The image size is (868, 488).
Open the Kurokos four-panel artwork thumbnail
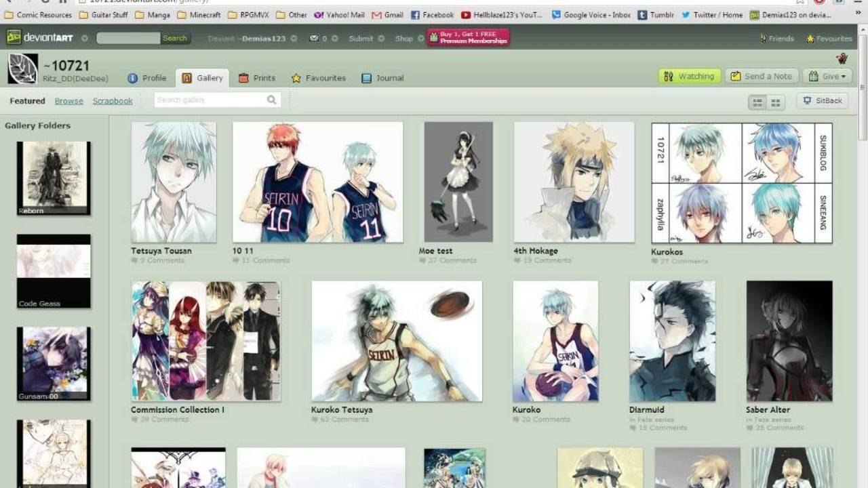click(742, 182)
